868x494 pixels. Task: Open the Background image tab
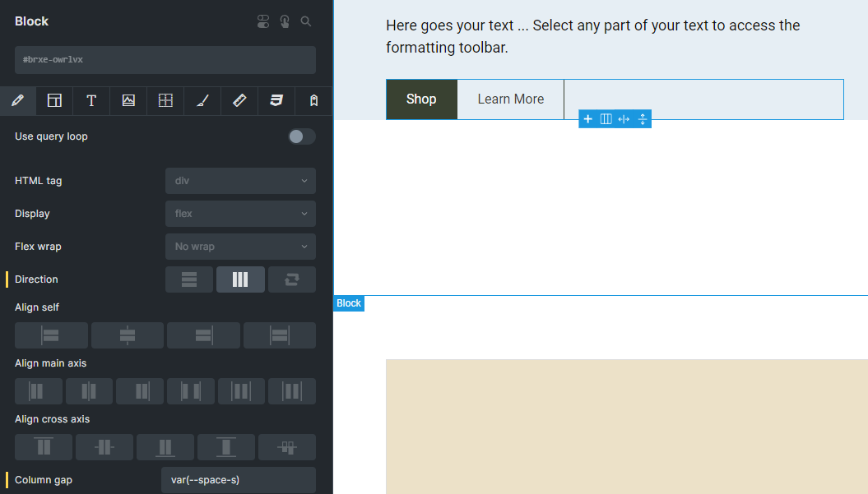(x=128, y=100)
